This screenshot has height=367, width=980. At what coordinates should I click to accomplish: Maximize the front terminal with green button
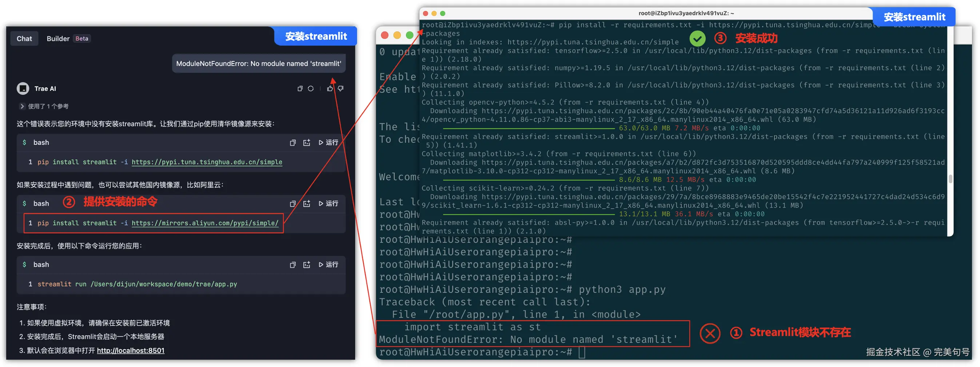pos(442,13)
